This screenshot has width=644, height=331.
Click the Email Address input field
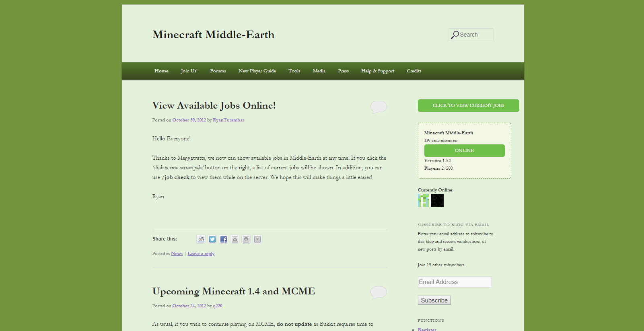[455, 282]
